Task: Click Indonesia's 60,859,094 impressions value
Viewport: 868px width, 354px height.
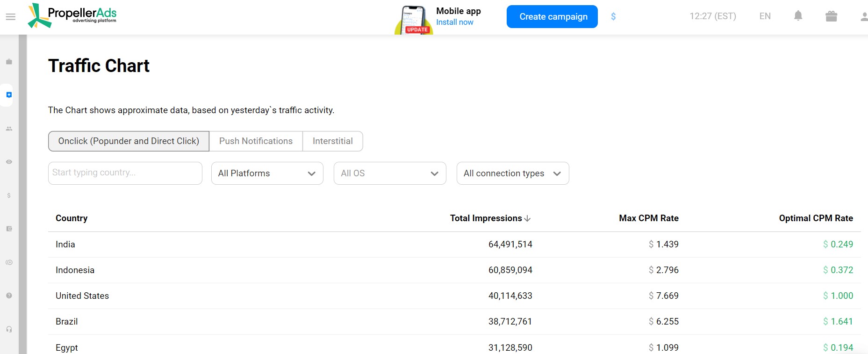Action: click(510, 270)
